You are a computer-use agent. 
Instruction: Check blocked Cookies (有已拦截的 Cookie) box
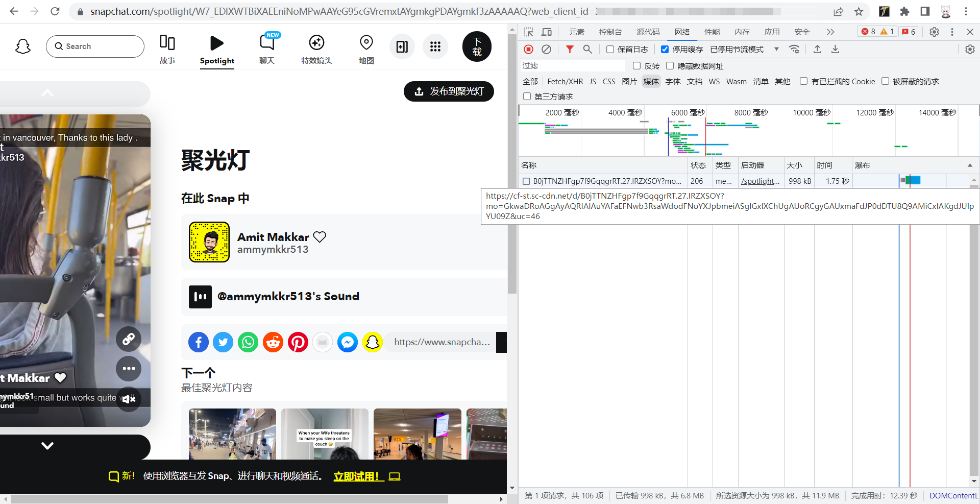(x=803, y=81)
